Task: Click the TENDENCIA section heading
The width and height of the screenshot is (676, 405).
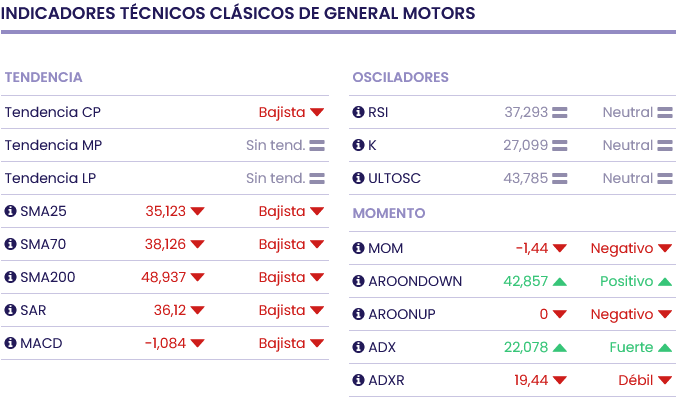Action: 43,77
